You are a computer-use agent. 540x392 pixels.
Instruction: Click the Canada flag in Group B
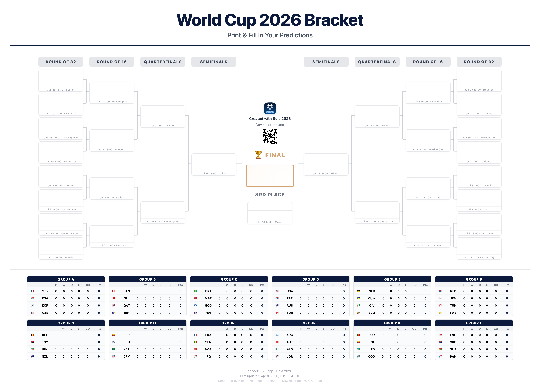[x=114, y=291]
